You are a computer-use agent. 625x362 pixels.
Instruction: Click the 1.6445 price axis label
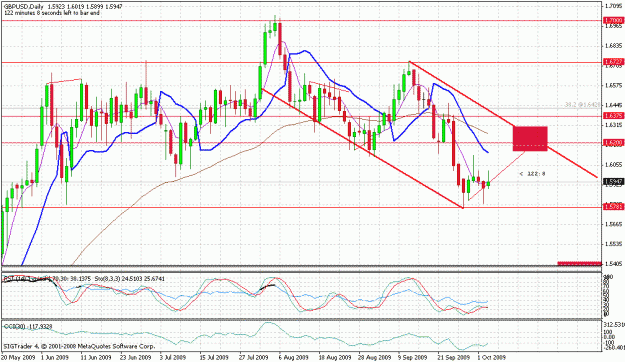click(x=615, y=105)
